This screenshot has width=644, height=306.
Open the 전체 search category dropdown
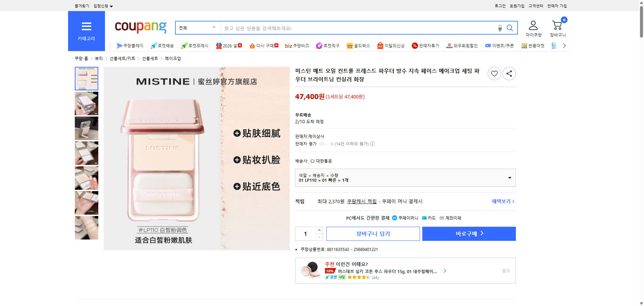coord(197,28)
